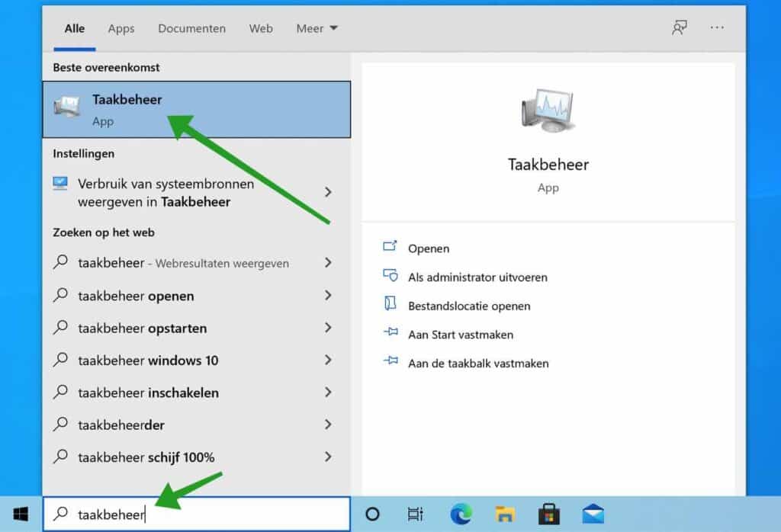Open the Meer dropdown in the tab bar

pyautogui.click(x=317, y=28)
